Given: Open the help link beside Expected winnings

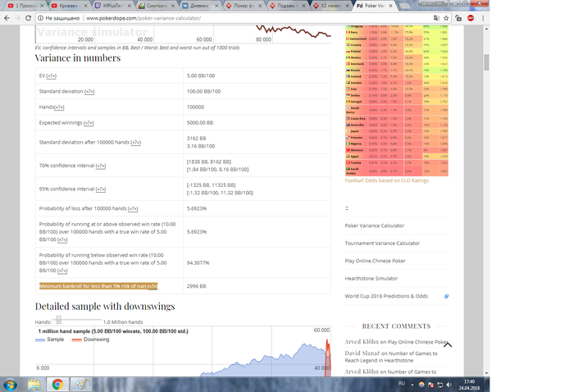Looking at the screenshot, I should point(89,123).
